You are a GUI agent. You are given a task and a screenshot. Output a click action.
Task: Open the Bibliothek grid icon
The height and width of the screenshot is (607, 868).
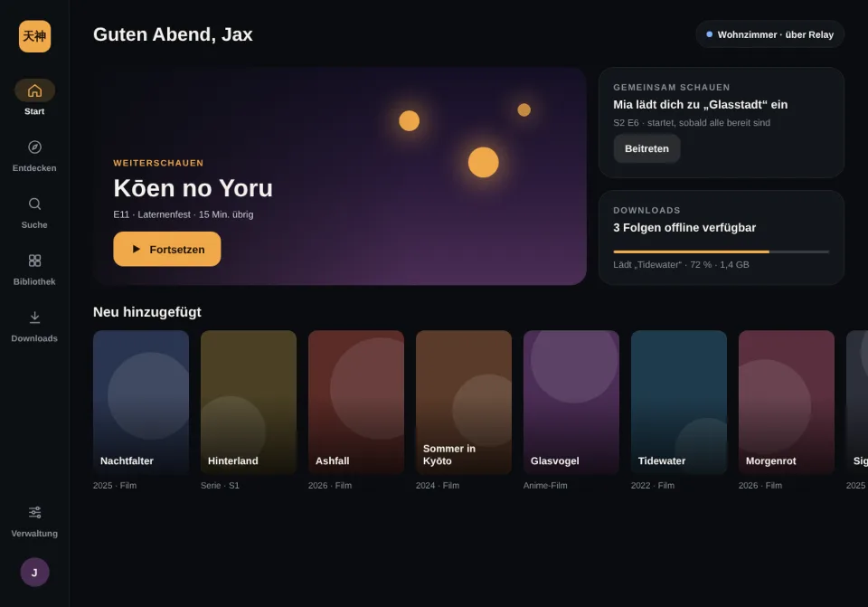tap(34, 261)
